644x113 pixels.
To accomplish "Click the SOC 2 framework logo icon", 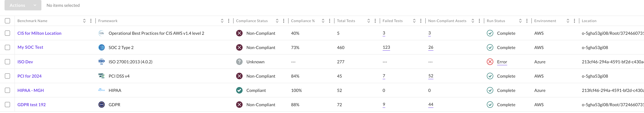I will click(x=102, y=47).
